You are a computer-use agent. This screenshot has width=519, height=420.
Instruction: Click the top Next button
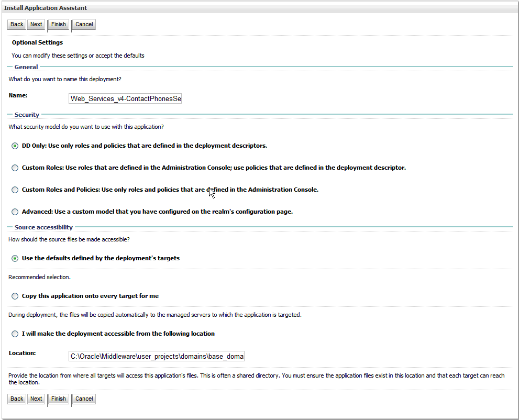pos(36,24)
